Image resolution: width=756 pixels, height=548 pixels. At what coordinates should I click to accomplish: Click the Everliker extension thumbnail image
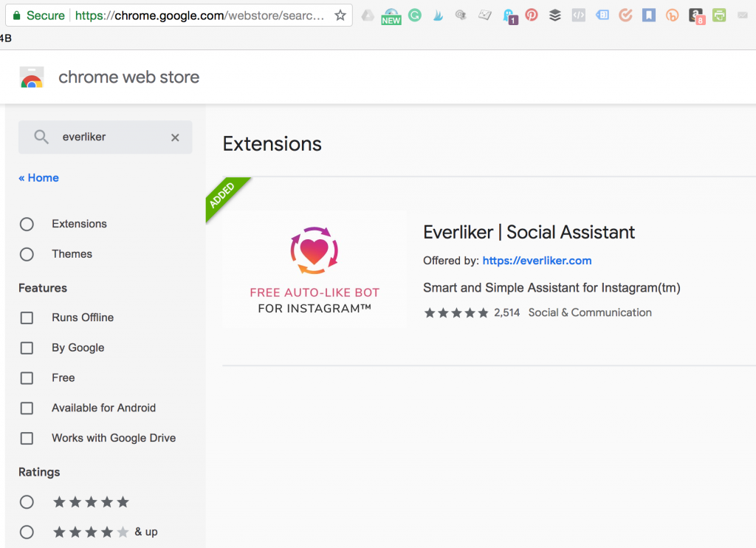314,270
